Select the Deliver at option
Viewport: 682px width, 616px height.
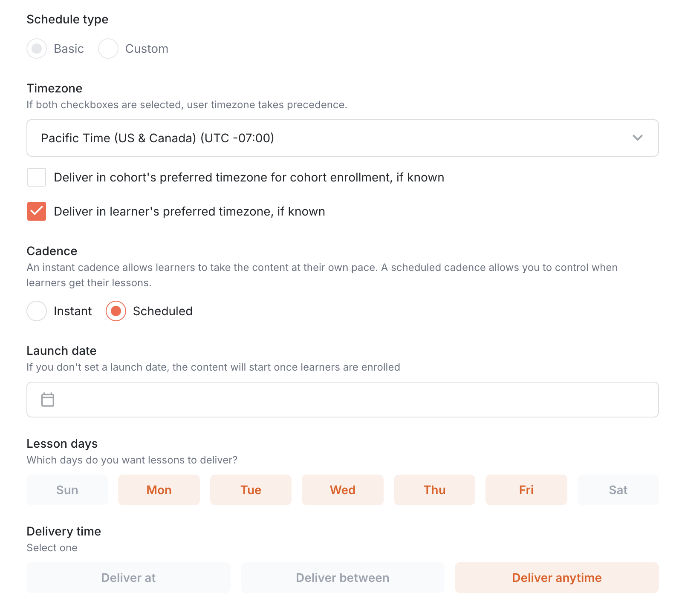point(128,578)
